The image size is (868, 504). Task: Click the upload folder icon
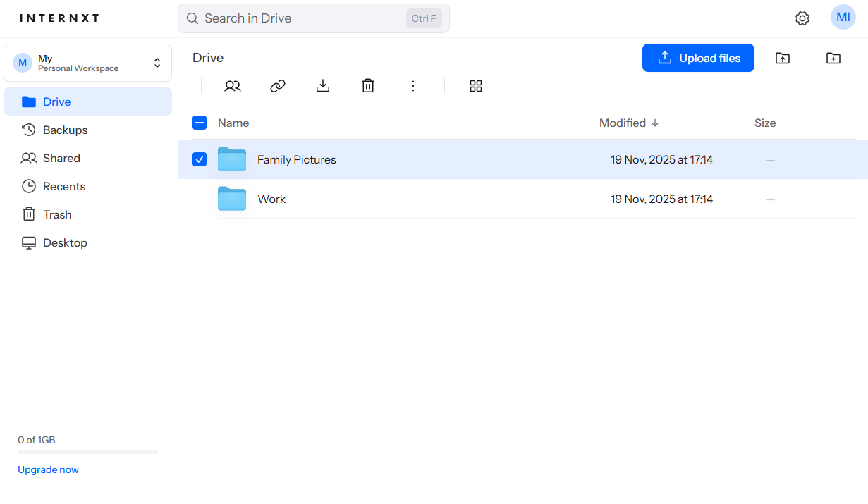tap(782, 58)
